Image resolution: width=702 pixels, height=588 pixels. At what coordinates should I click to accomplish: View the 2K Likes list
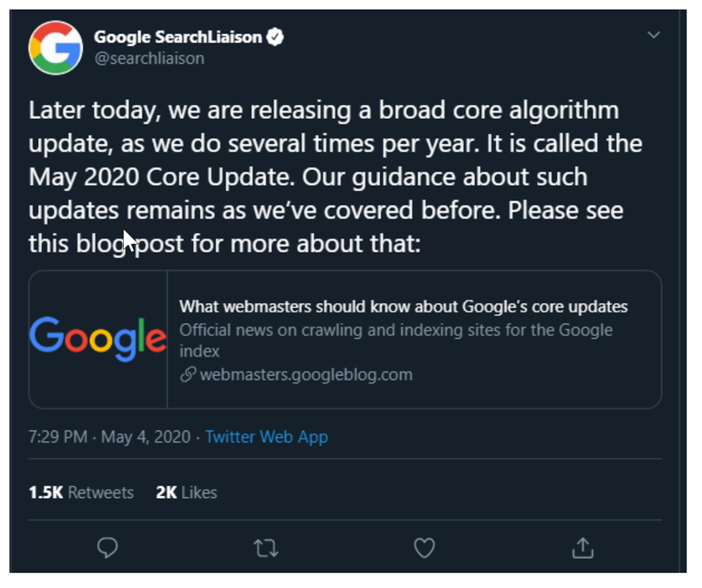187,492
